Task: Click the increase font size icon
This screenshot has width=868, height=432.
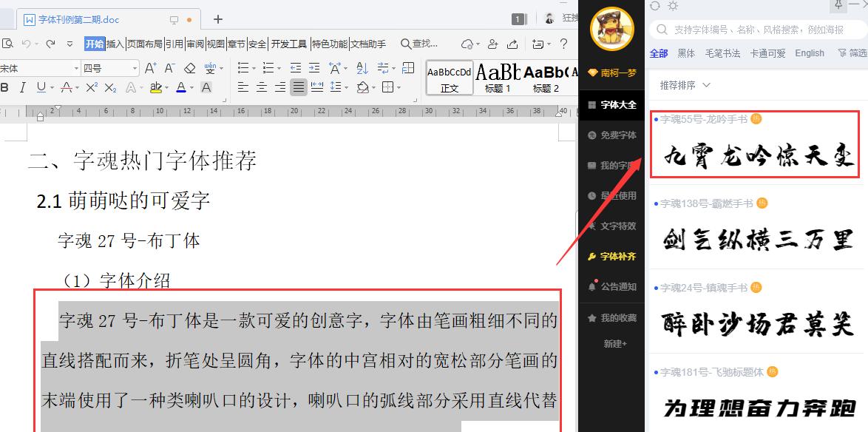Action: [x=150, y=69]
